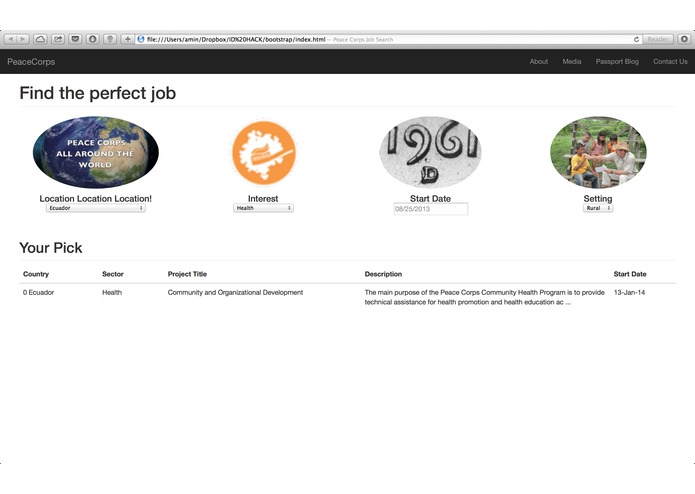
Task: Click the rural setting photo
Action: pos(598,152)
